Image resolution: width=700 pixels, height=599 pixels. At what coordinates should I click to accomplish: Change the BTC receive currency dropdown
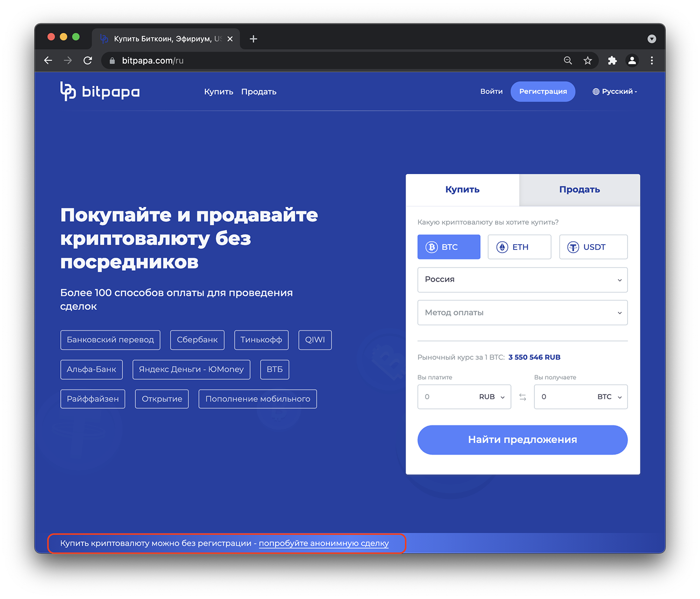pos(609,397)
